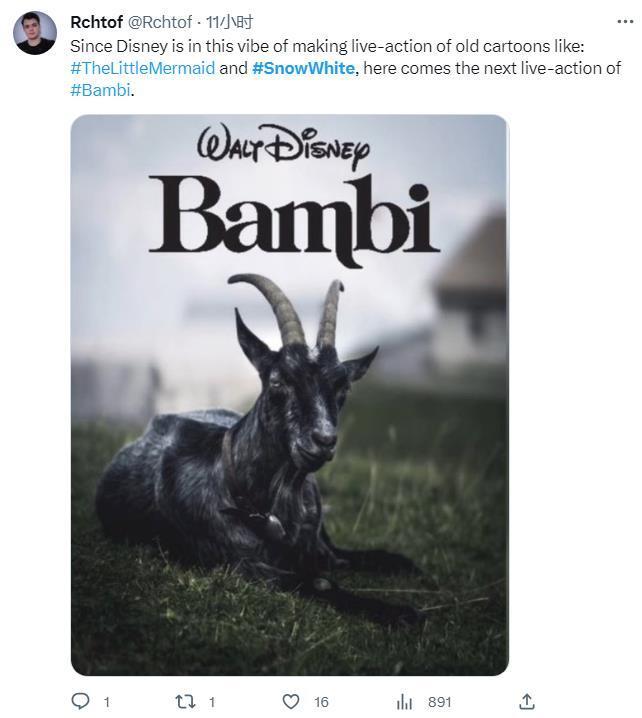Click the like count 16
Image resolution: width=642 pixels, height=718 pixels.
click(321, 702)
